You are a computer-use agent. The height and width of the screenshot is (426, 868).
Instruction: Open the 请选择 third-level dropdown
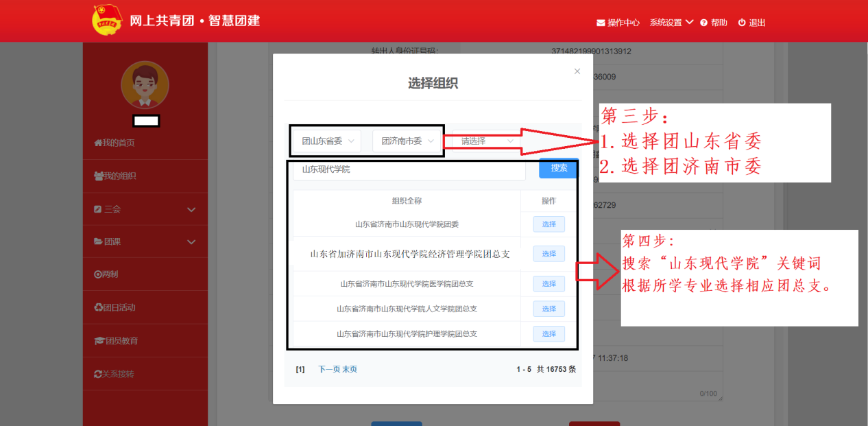[487, 141]
